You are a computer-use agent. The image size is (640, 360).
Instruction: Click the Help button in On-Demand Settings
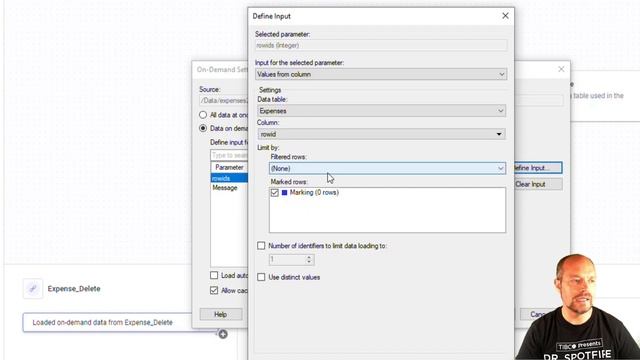[220, 314]
